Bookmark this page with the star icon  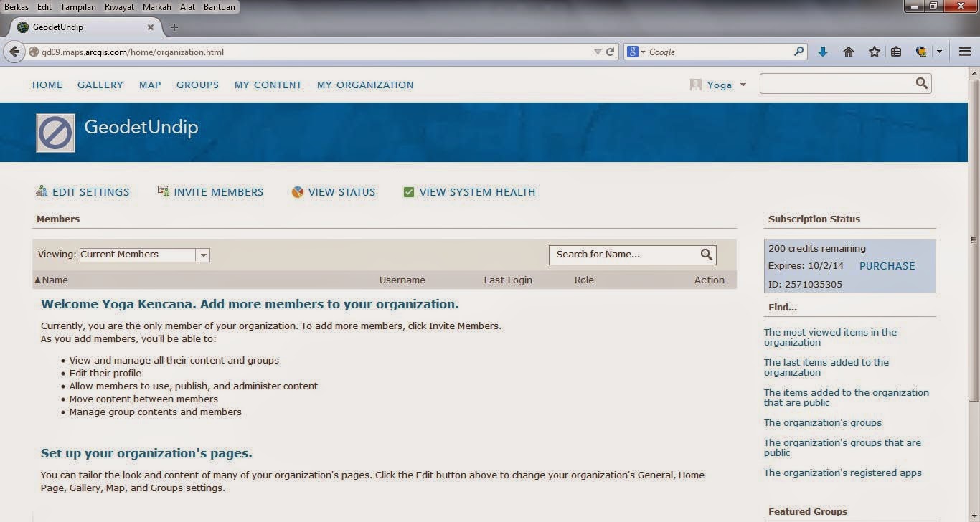(x=873, y=51)
